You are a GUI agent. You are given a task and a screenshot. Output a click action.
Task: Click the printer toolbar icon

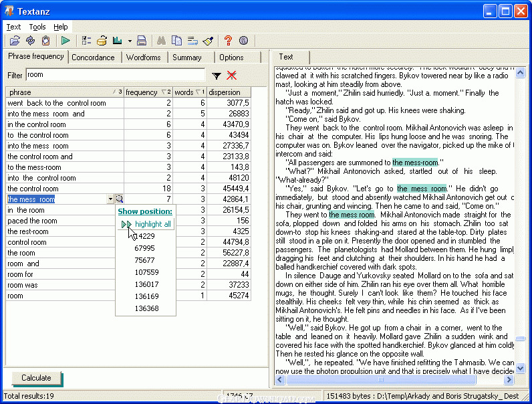click(x=142, y=41)
